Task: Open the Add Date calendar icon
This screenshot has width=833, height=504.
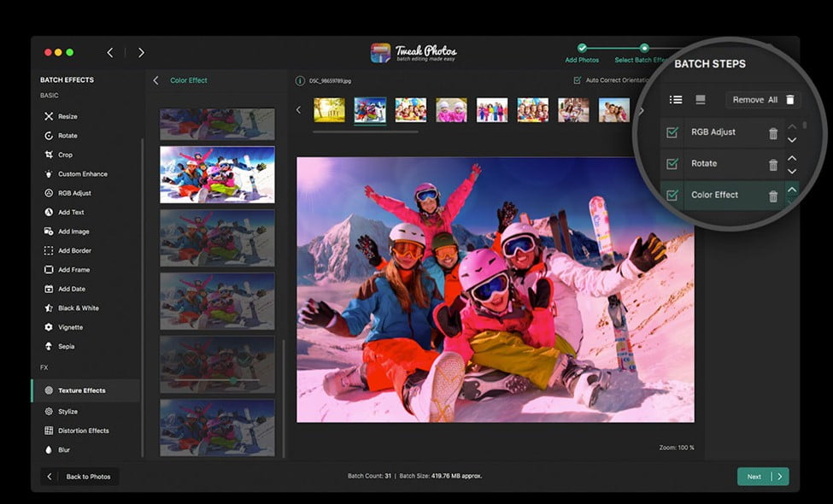Action: click(49, 289)
